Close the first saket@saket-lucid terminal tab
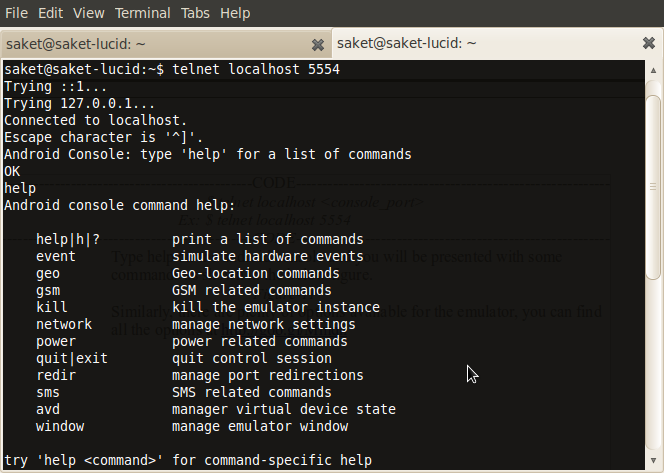664x473 pixels. pos(318,45)
